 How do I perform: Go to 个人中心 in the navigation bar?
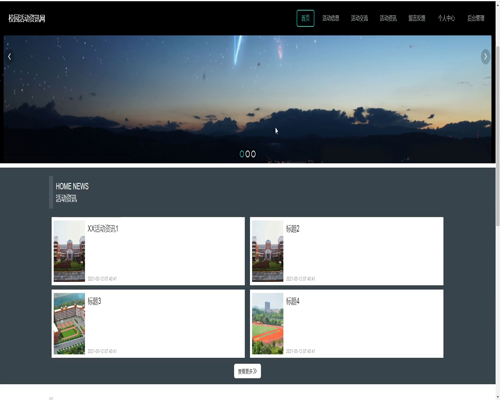(446, 18)
